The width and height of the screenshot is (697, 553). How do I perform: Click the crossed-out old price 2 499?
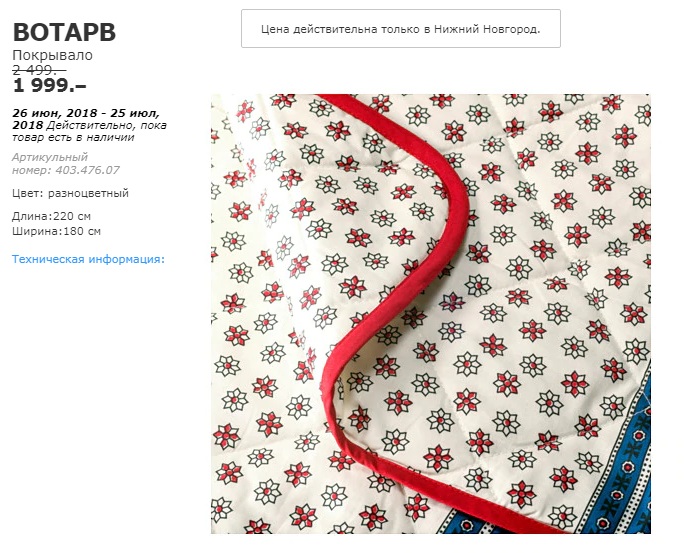39,70
